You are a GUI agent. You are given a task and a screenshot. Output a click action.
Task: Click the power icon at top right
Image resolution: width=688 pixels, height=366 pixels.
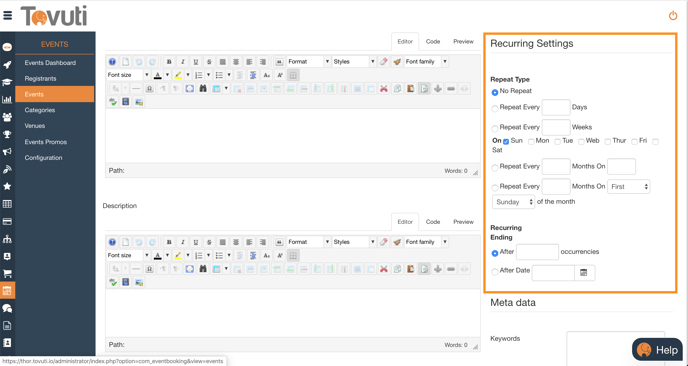(673, 16)
